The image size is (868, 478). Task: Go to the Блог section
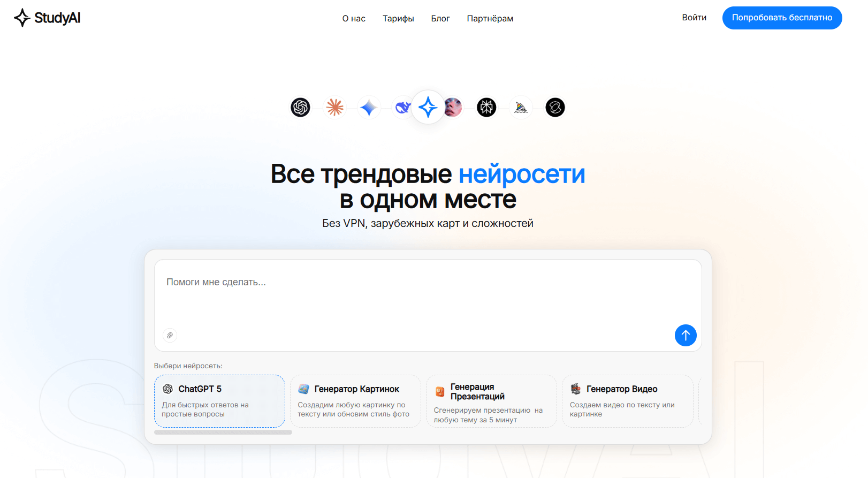[x=440, y=18]
